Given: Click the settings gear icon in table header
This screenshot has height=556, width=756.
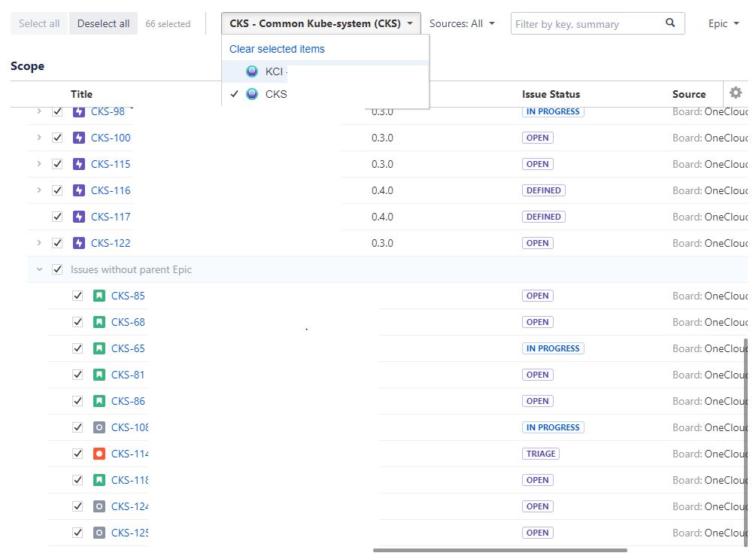Looking at the screenshot, I should (735, 93).
